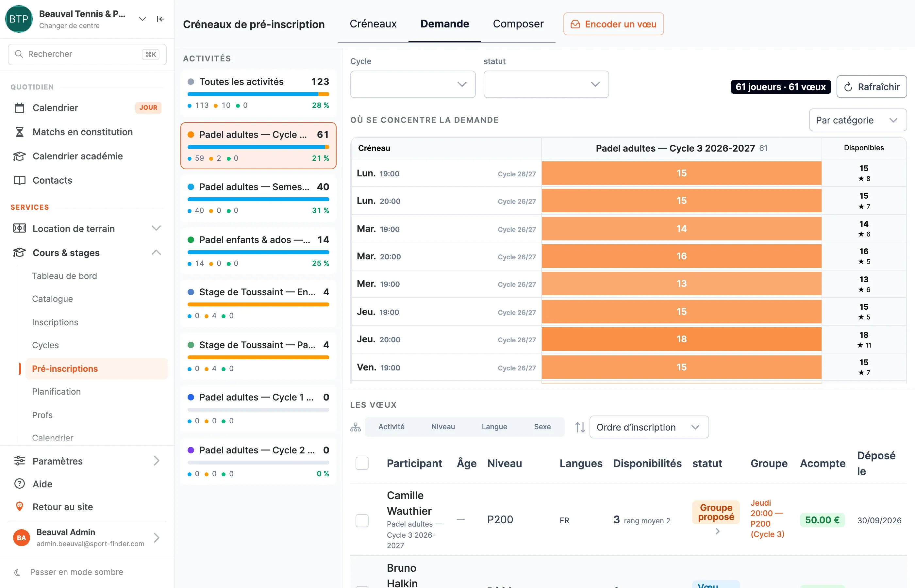Viewport: 915px width, 588px height.
Task: Click the magnifier icon in Rechercher
Action: pyautogui.click(x=19, y=54)
